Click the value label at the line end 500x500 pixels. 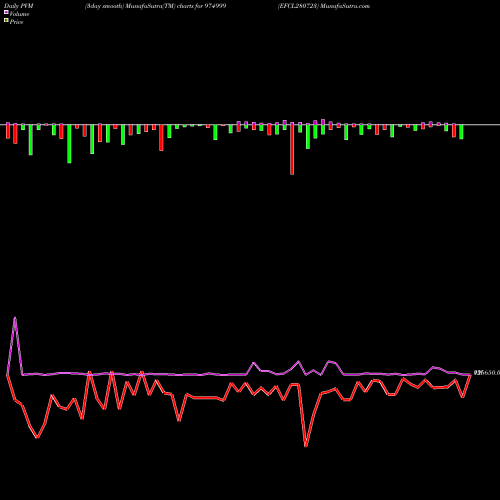coord(487,373)
